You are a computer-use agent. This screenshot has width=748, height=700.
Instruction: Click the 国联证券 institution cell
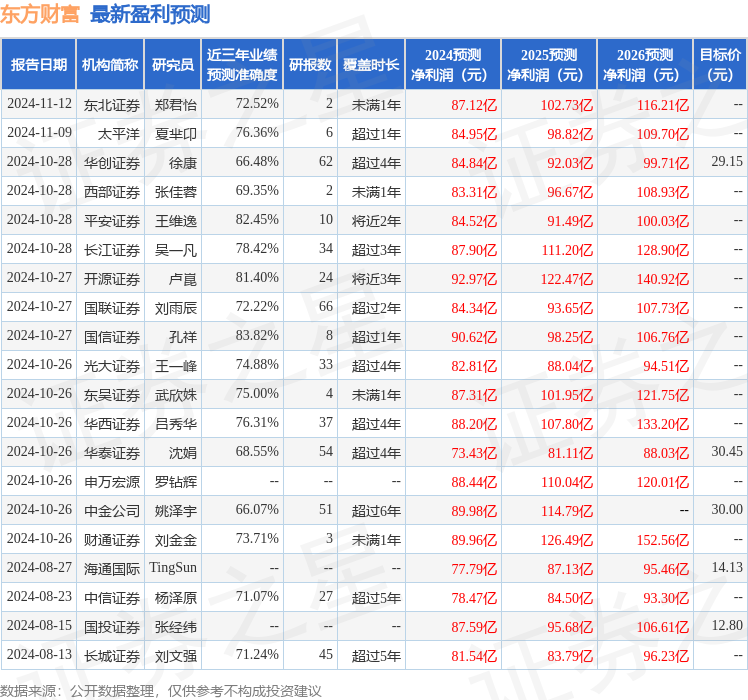pos(112,308)
